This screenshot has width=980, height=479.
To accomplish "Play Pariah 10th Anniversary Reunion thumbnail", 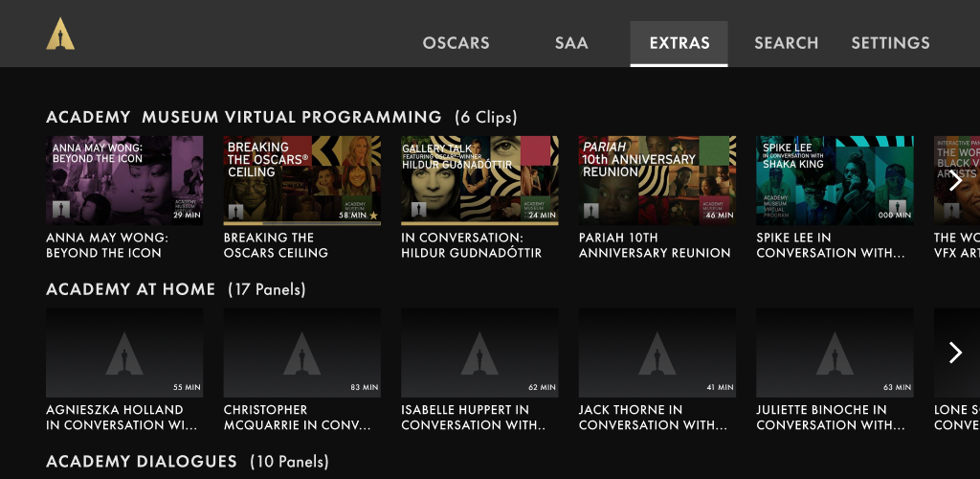I will coord(657,180).
